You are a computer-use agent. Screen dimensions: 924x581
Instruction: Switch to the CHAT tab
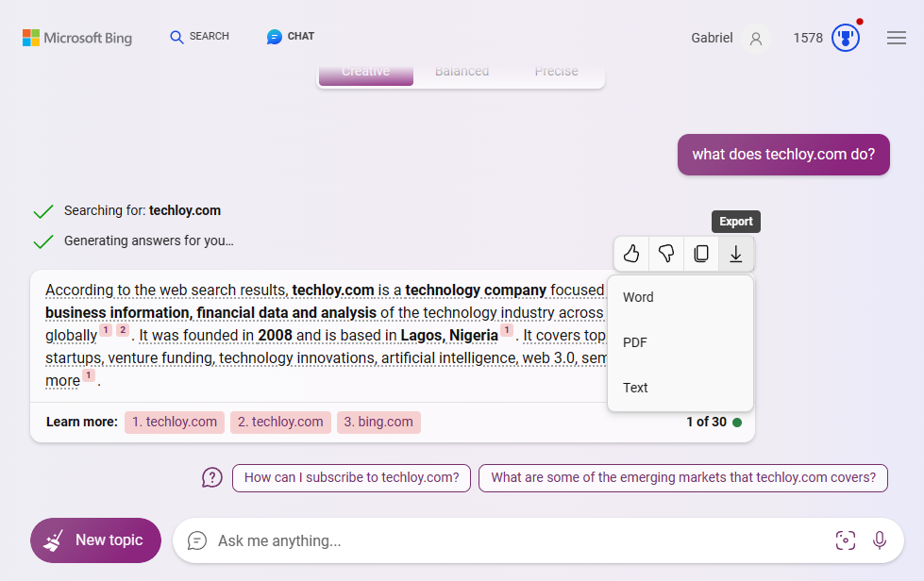291,37
